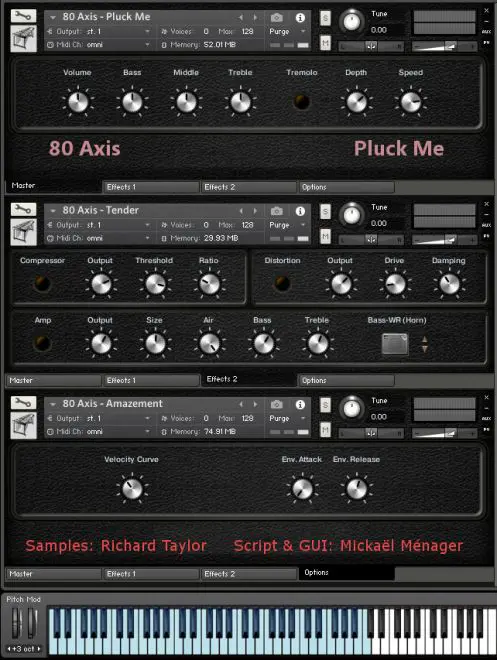Image resolution: width=497 pixels, height=660 pixels.
Task: Open the Tender Purge dropdown arrow
Action: coord(303,225)
